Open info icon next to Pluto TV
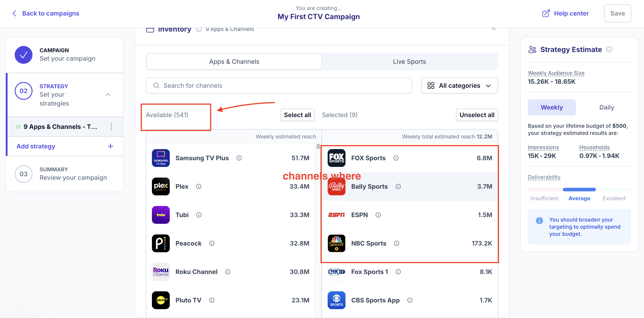Screen dimensions: 644x318 pos(212,300)
